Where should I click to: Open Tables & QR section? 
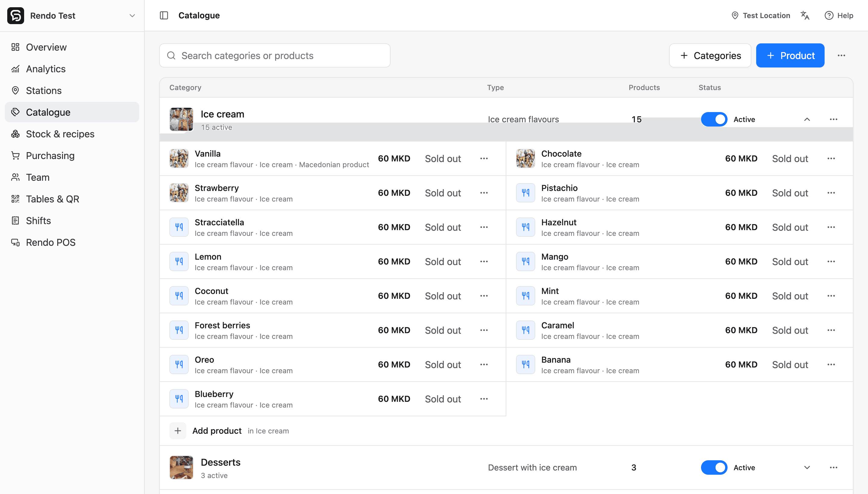(x=72, y=199)
